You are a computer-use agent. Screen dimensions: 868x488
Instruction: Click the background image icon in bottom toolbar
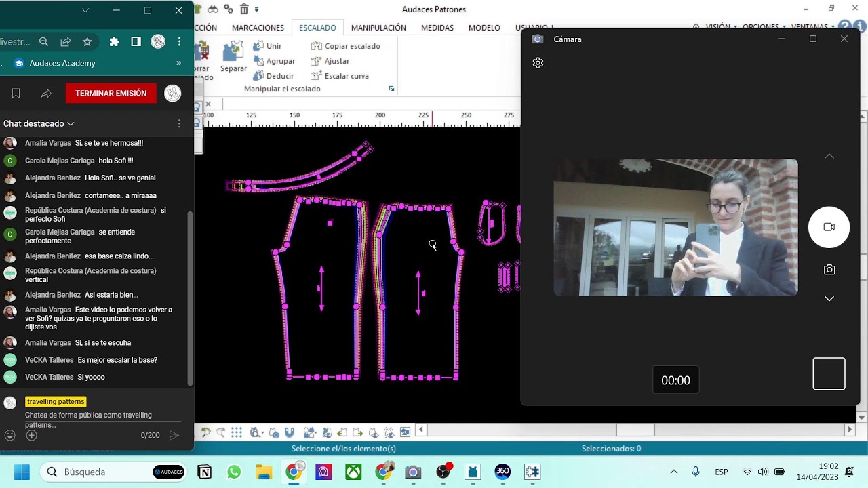[405, 432]
